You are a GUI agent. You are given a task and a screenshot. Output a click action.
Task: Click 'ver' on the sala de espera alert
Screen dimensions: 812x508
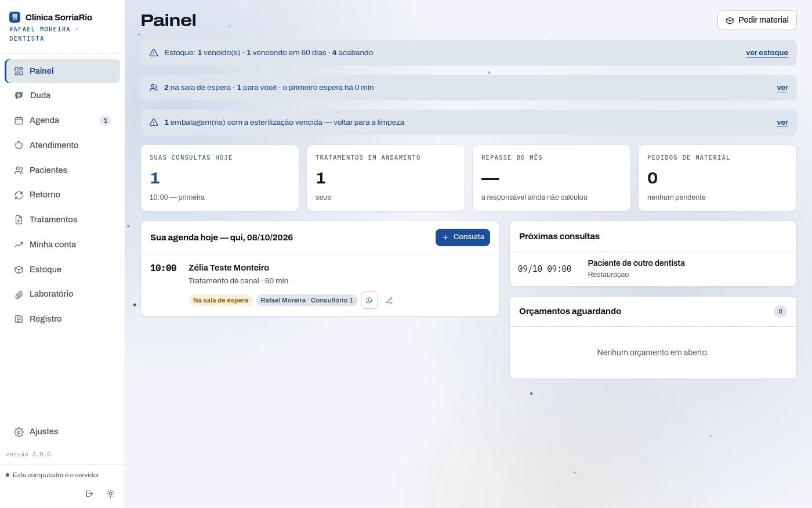782,88
